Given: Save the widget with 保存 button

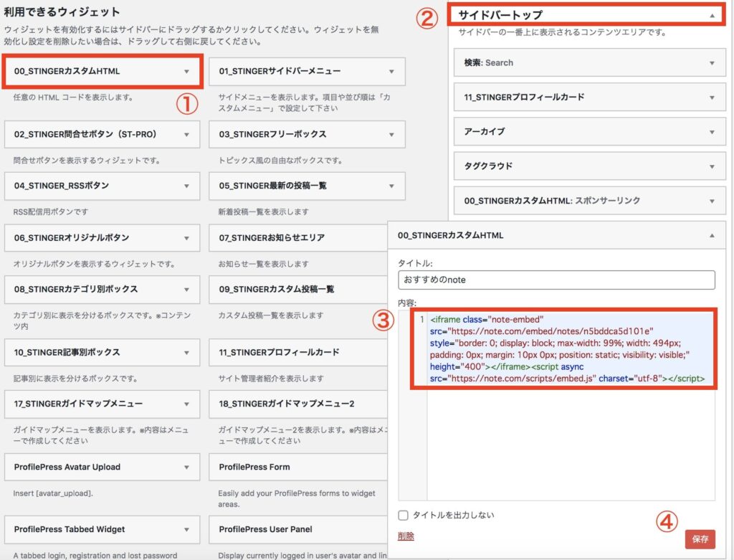Looking at the screenshot, I should [x=700, y=539].
